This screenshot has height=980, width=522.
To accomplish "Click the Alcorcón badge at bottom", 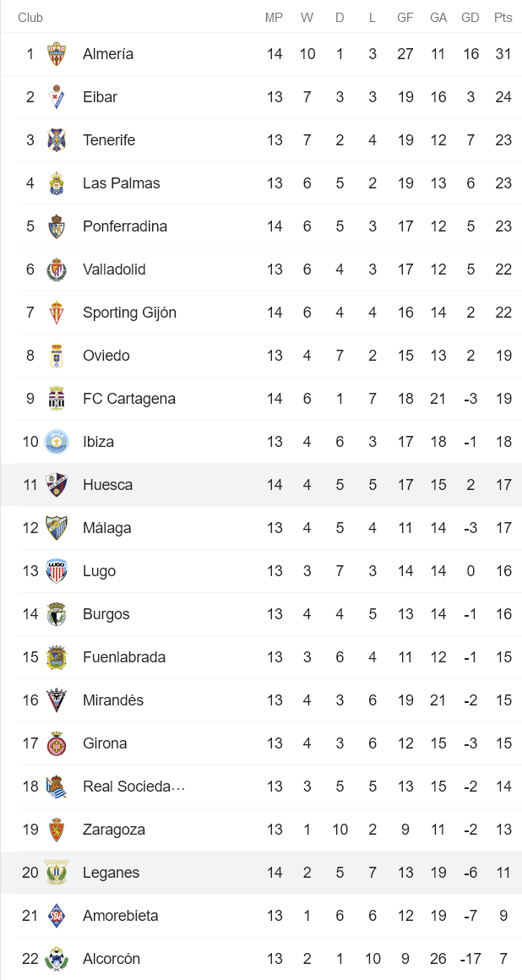I will 57,958.
